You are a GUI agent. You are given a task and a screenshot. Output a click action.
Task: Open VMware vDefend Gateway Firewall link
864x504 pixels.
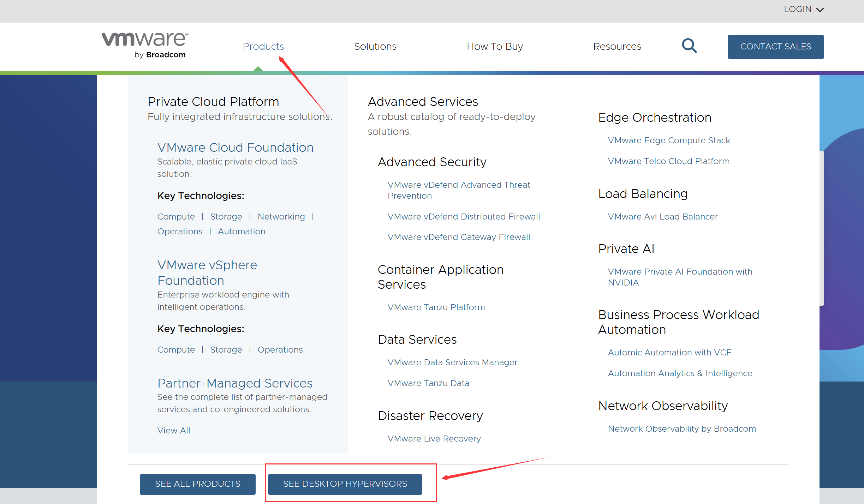click(x=459, y=237)
